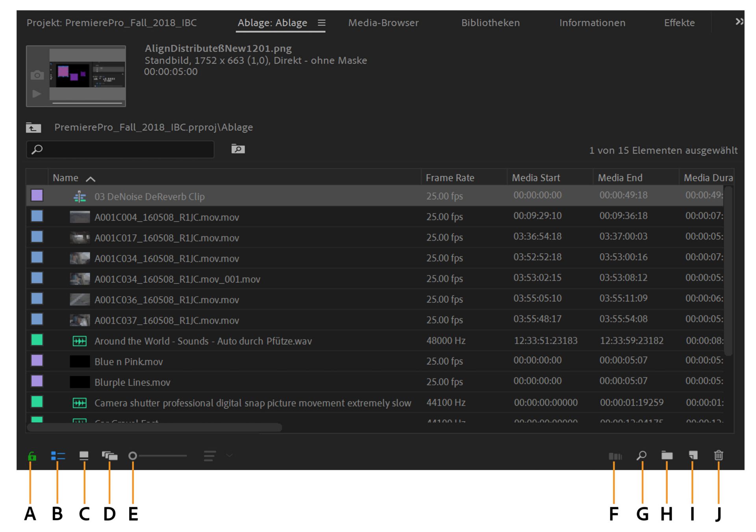Switch to freeform view
This screenshot has height=532, width=756.
(109, 456)
